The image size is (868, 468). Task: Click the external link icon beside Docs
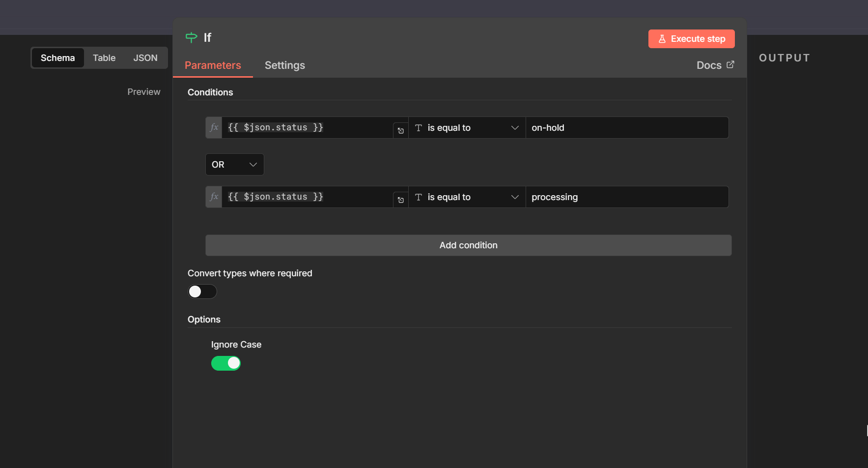[730, 65]
